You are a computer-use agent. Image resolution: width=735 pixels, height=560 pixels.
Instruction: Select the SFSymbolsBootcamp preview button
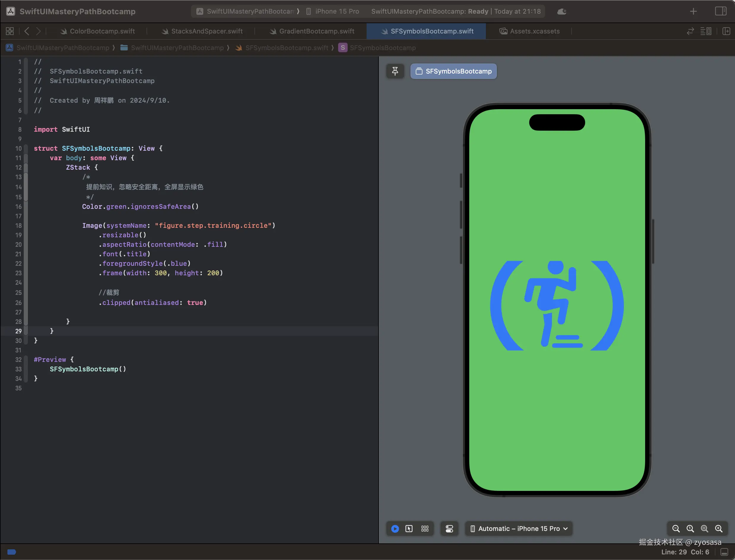453,71
